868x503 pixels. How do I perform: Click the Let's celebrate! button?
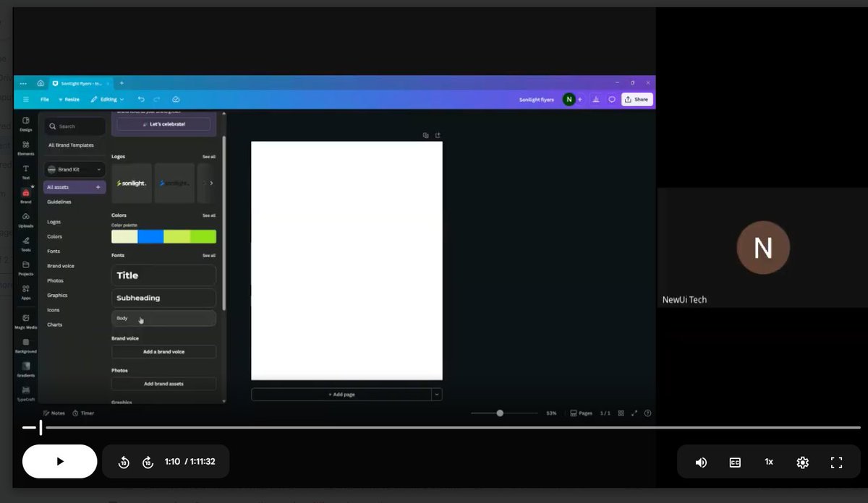pyautogui.click(x=163, y=124)
